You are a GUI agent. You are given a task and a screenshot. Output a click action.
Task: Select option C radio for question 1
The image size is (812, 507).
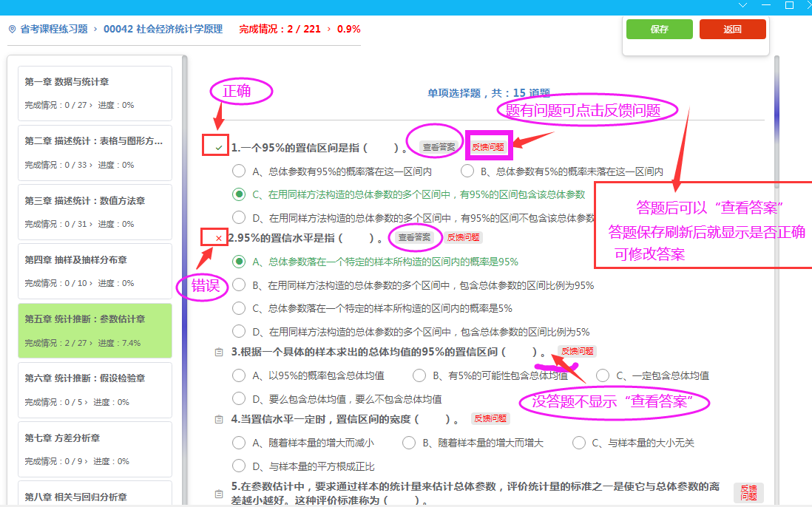(x=239, y=194)
